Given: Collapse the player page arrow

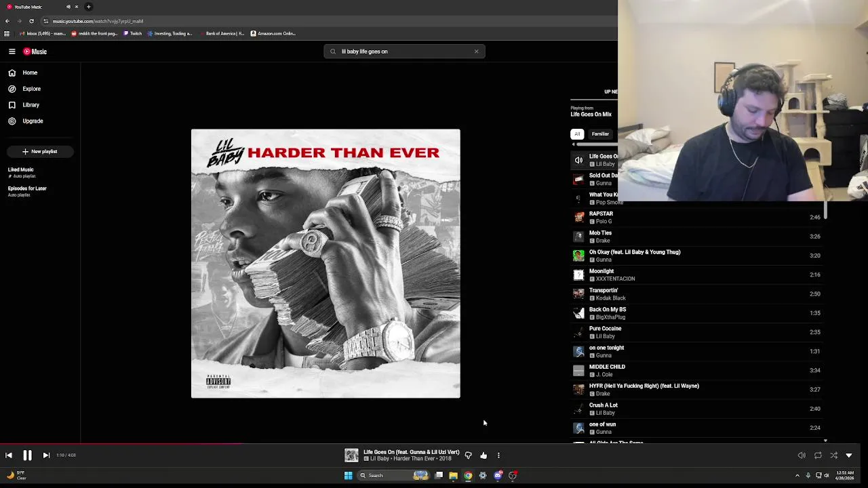Looking at the screenshot, I should click(849, 455).
